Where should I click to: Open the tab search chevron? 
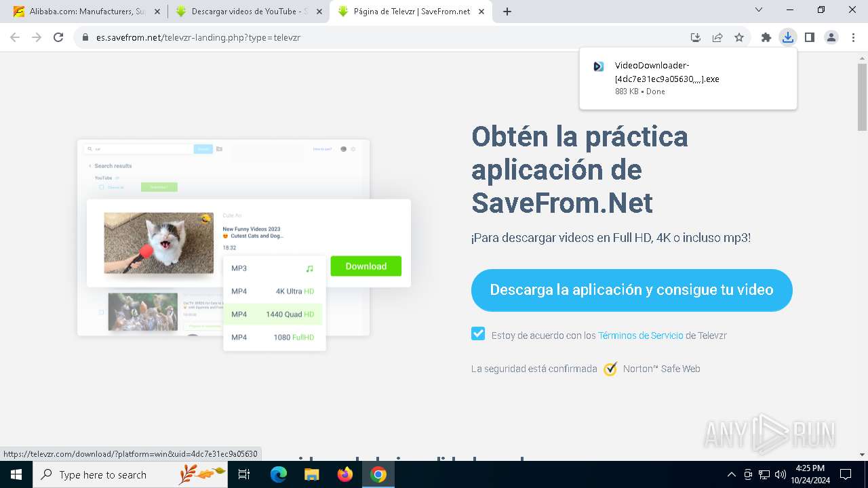(x=759, y=9)
